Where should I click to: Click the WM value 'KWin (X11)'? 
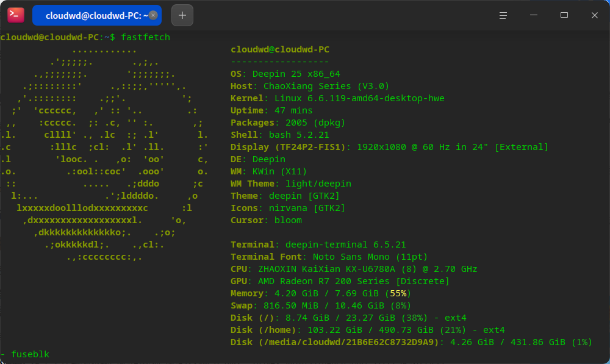pos(279,171)
